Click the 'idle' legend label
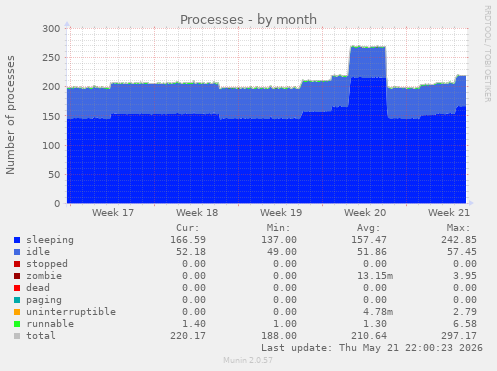 tap(38, 252)
